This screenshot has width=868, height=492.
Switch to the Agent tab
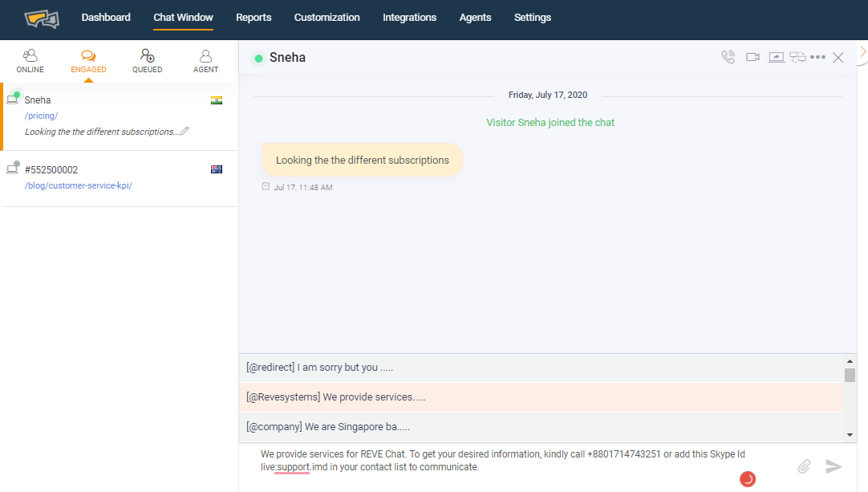click(206, 62)
